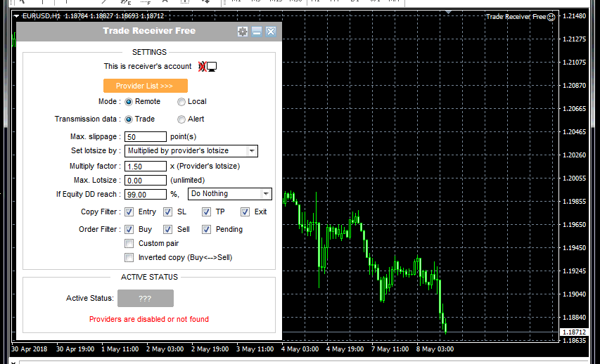The image size is (600, 364).
Task: Minimize the Trade Receiver Free panel
Action: click(257, 32)
